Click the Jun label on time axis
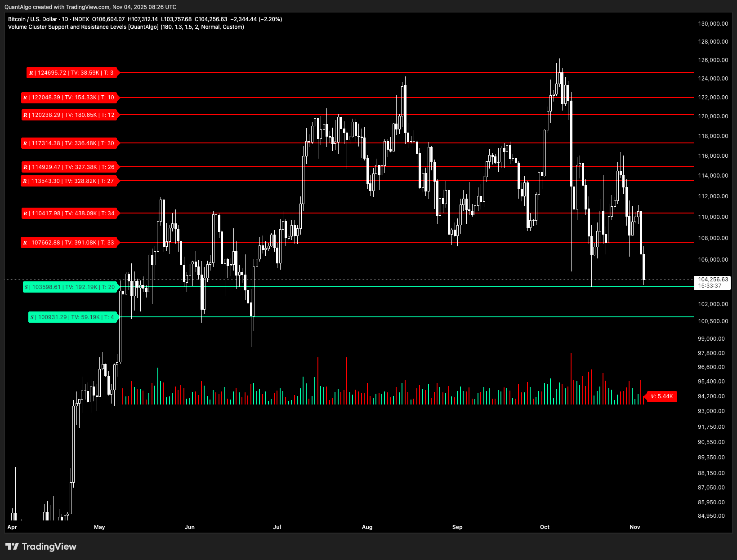Screen dimensions: 737x560 190,527
